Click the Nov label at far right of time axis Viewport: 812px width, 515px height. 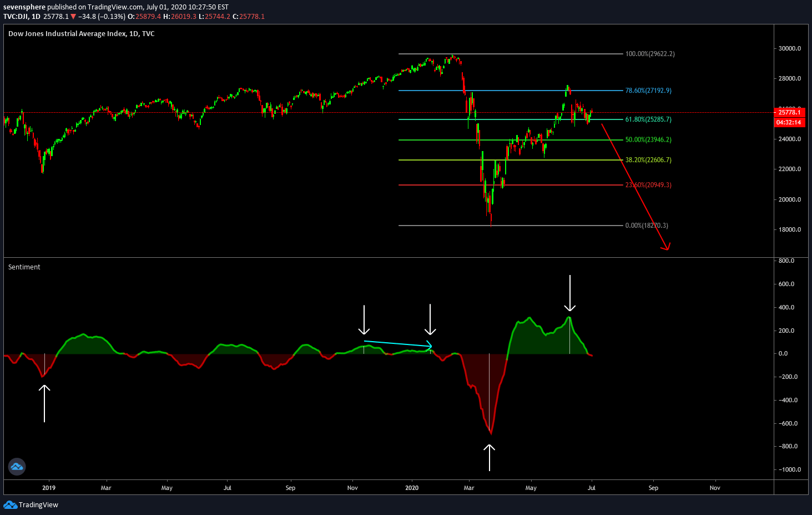[715, 488]
